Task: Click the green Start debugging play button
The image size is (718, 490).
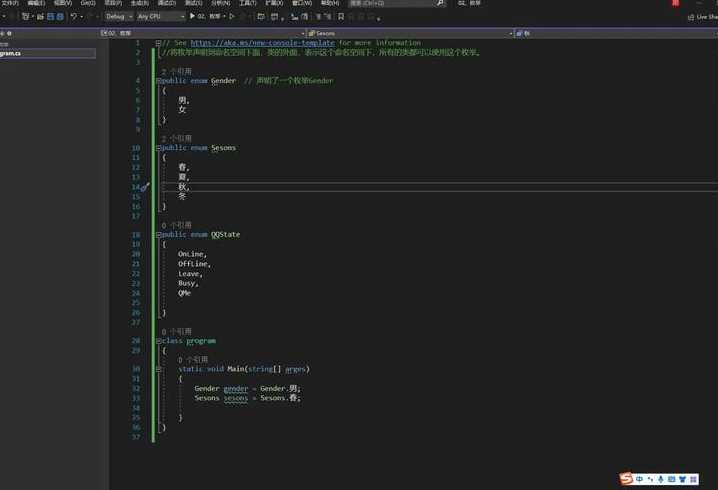Action: 192,16
